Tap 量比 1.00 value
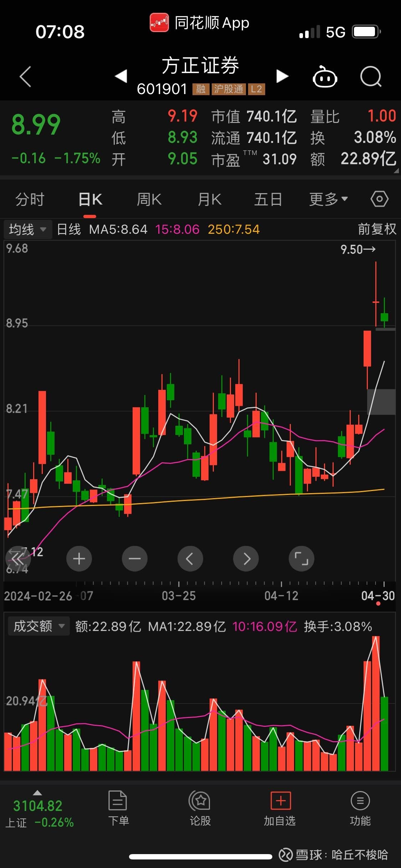The image size is (401, 868). point(382,116)
